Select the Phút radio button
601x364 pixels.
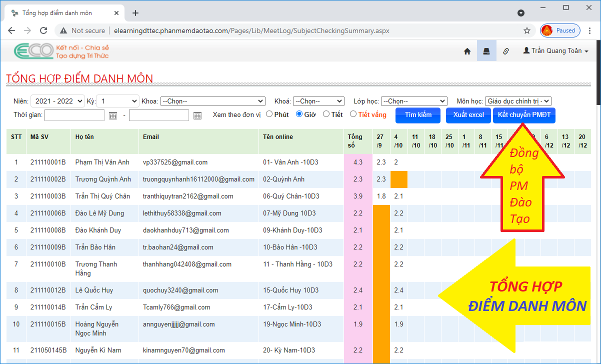[x=269, y=114]
